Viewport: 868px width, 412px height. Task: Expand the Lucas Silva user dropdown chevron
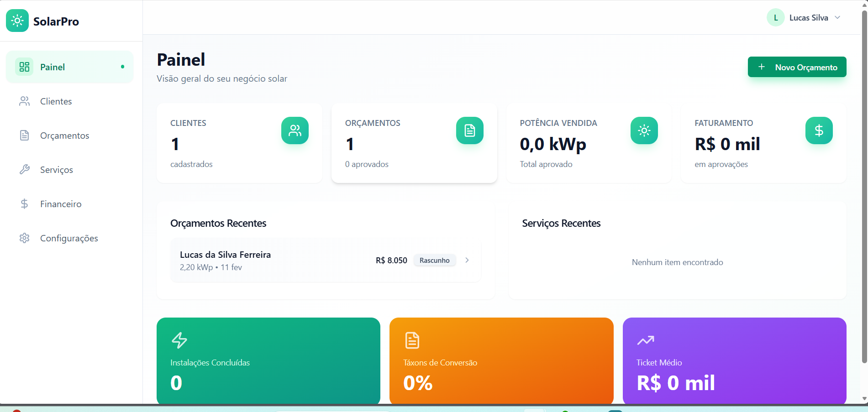pos(837,17)
